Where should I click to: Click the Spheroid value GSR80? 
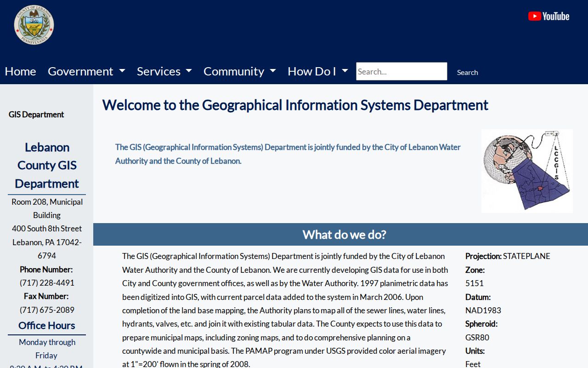[477, 338]
